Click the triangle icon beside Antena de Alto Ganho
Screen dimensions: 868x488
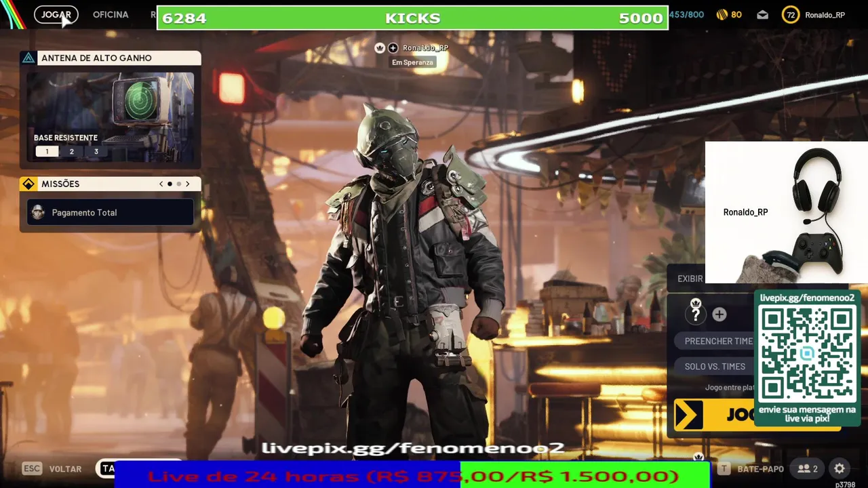pyautogui.click(x=28, y=58)
